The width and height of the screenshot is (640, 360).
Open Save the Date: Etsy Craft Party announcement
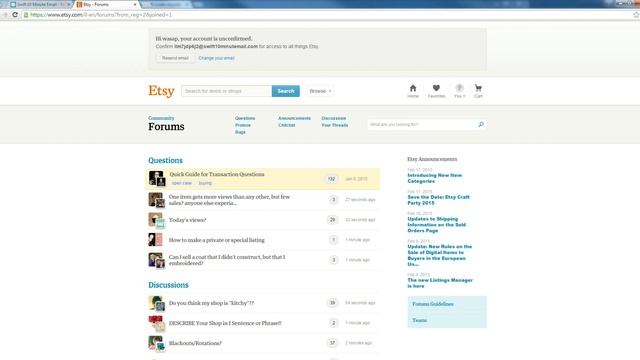click(438, 200)
